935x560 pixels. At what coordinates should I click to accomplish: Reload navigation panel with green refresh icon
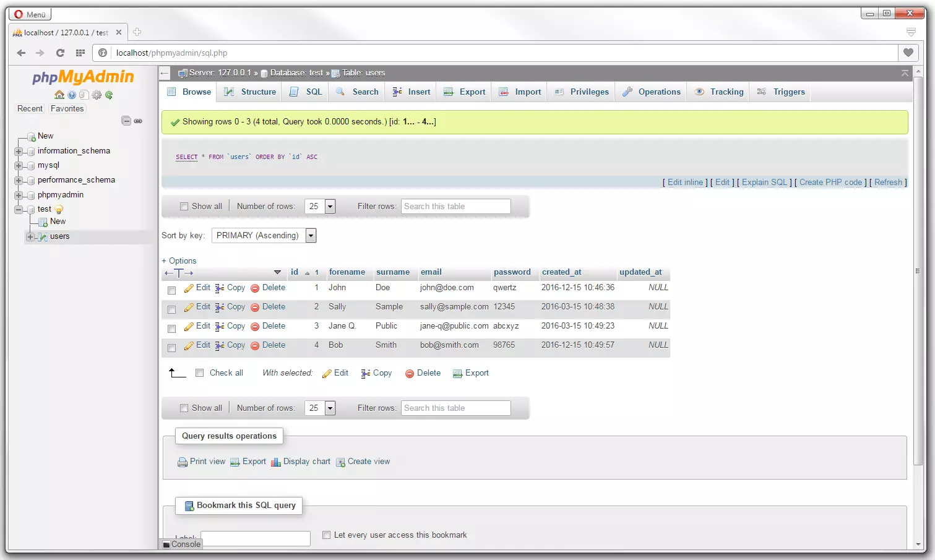[109, 95]
